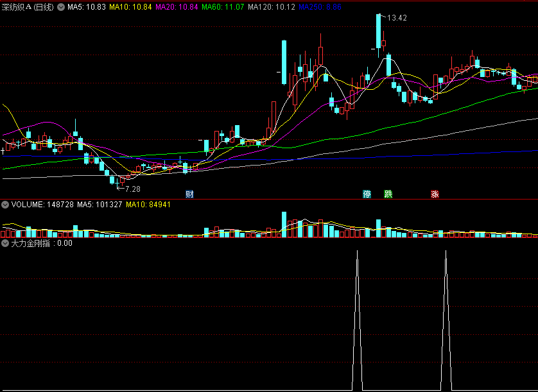Viewport: 538px width, 392px height.
Task: Click the 大力金刚指: 0.00 indicator label
Action: (x=42, y=244)
